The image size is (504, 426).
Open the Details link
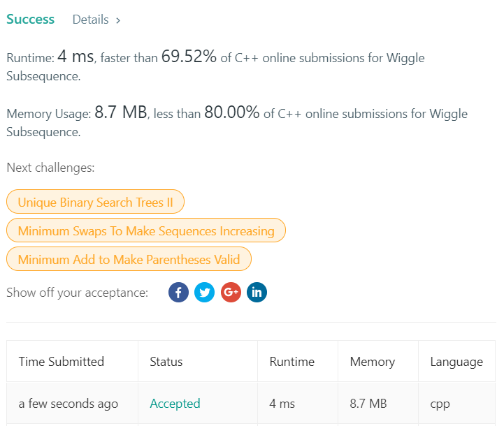[91, 20]
